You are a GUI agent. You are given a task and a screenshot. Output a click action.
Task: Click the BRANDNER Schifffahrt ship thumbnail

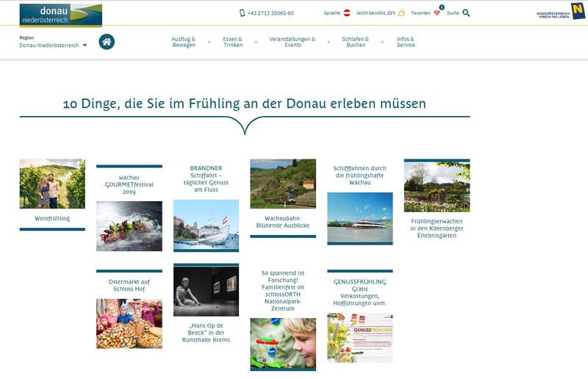coord(206,225)
